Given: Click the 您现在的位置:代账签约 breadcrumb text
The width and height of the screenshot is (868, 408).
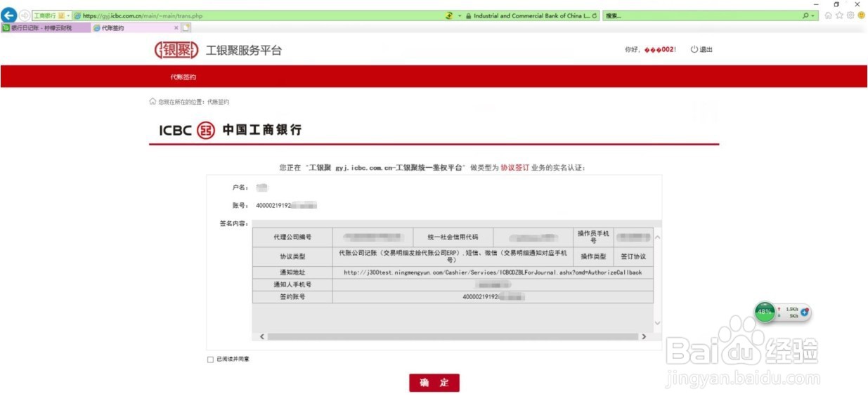Looking at the screenshot, I should pos(193,102).
